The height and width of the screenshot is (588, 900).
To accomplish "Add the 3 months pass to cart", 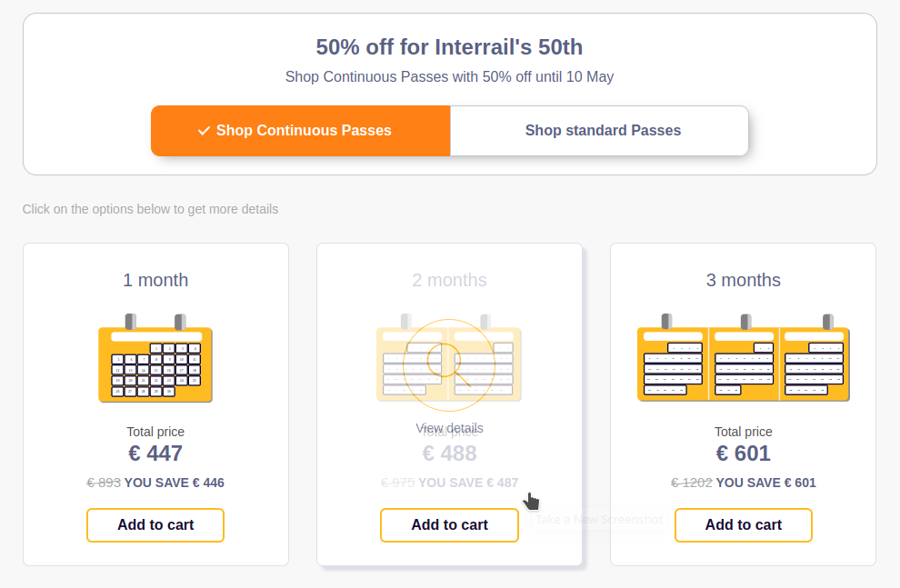I will [x=743, y=524].
